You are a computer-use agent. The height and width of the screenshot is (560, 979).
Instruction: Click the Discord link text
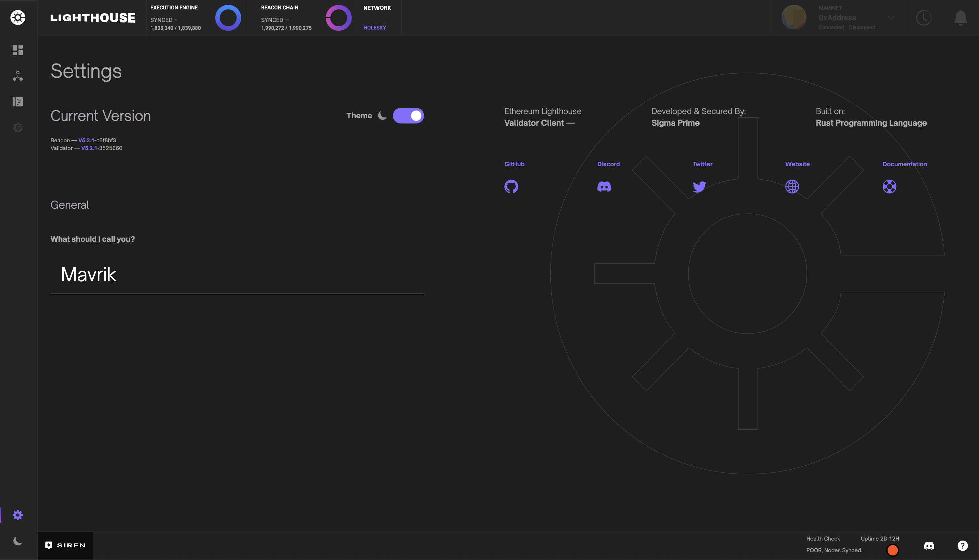pos(608,164)
